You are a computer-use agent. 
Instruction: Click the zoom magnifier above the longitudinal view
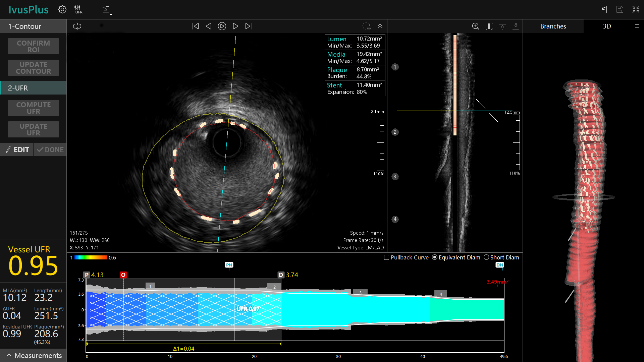(475, 26)
